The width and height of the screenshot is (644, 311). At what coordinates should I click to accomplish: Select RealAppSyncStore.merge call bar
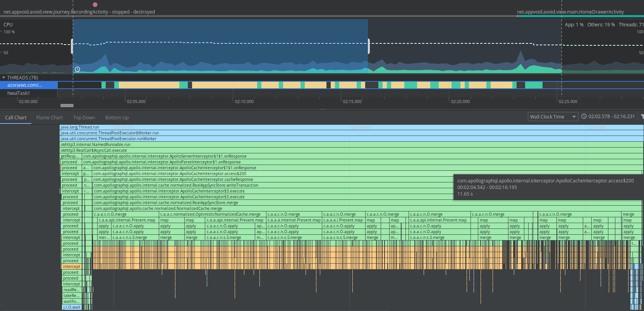(368, 203)
